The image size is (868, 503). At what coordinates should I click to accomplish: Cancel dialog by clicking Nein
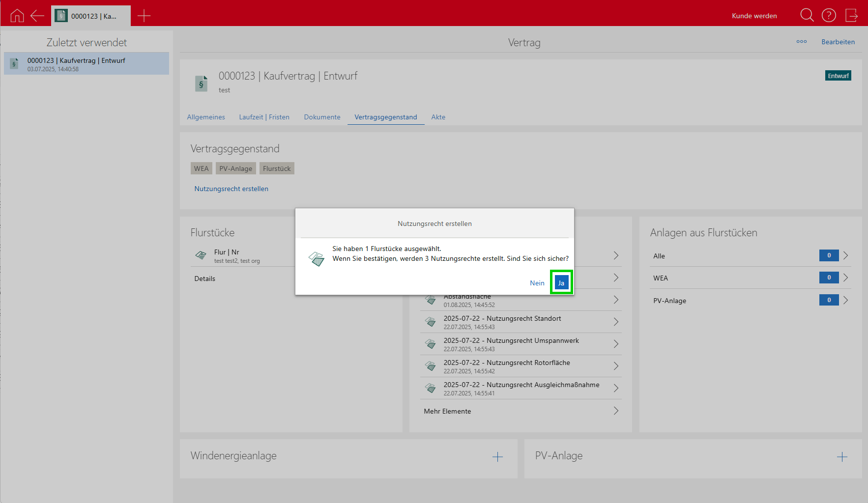537,283
